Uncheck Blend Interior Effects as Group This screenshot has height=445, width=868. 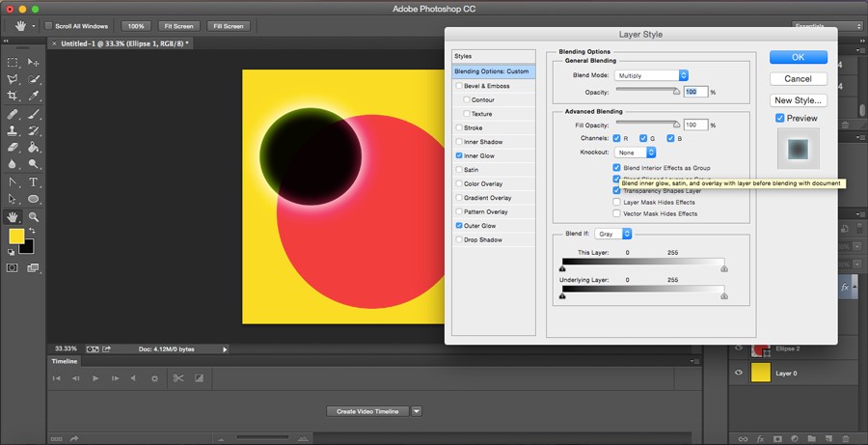616,167
